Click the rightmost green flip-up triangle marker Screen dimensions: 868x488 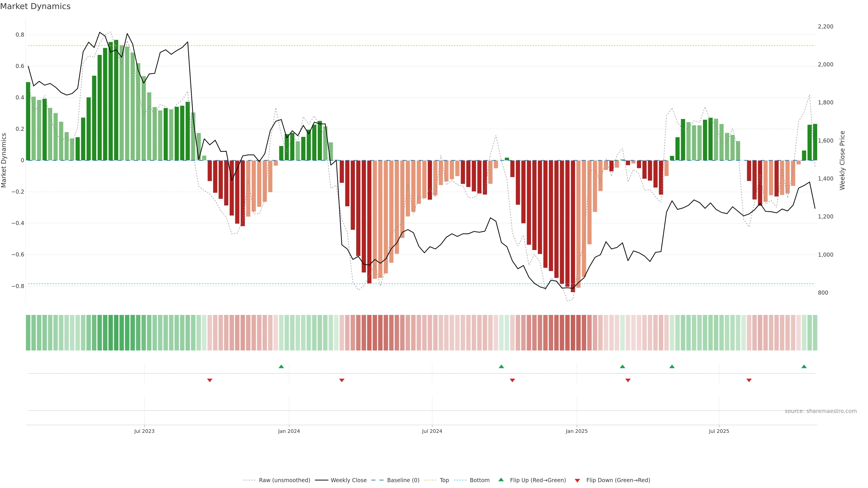click(804, 366)
